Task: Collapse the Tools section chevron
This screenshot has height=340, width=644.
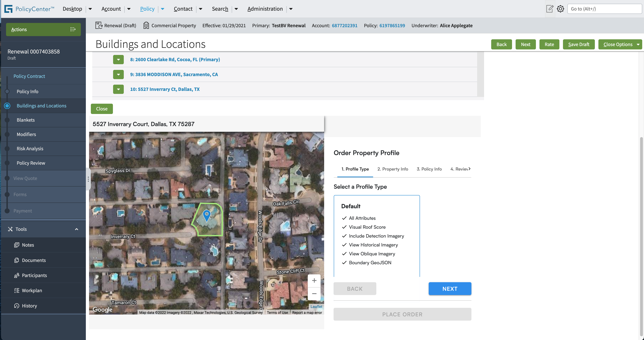Action: 77,229
